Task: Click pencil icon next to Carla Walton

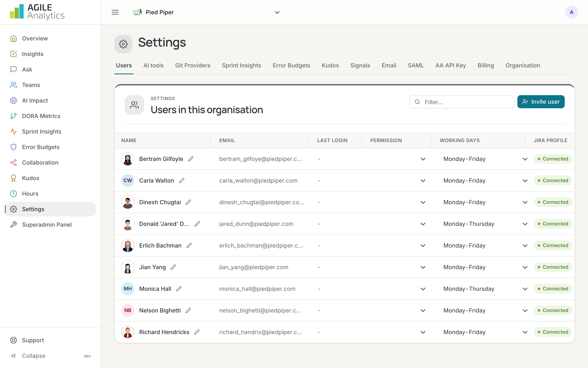Action: [182, 181]
